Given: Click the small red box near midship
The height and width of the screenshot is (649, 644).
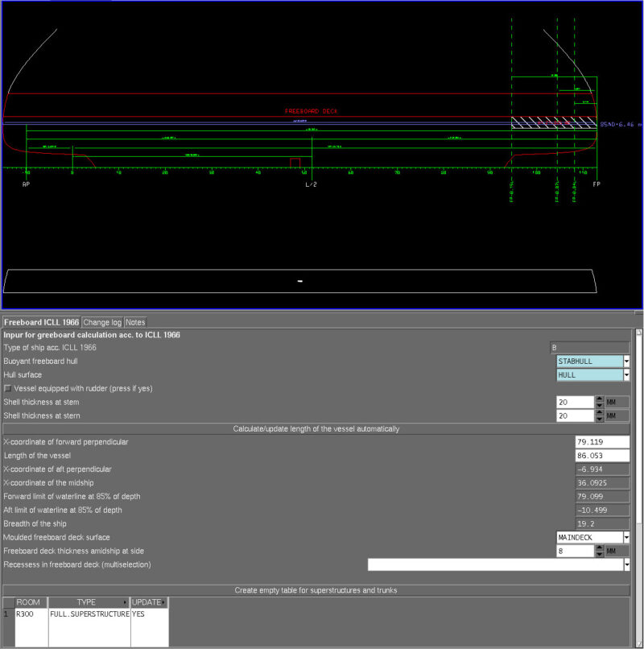Looking at the screenshot, I should tap(295, 163).
